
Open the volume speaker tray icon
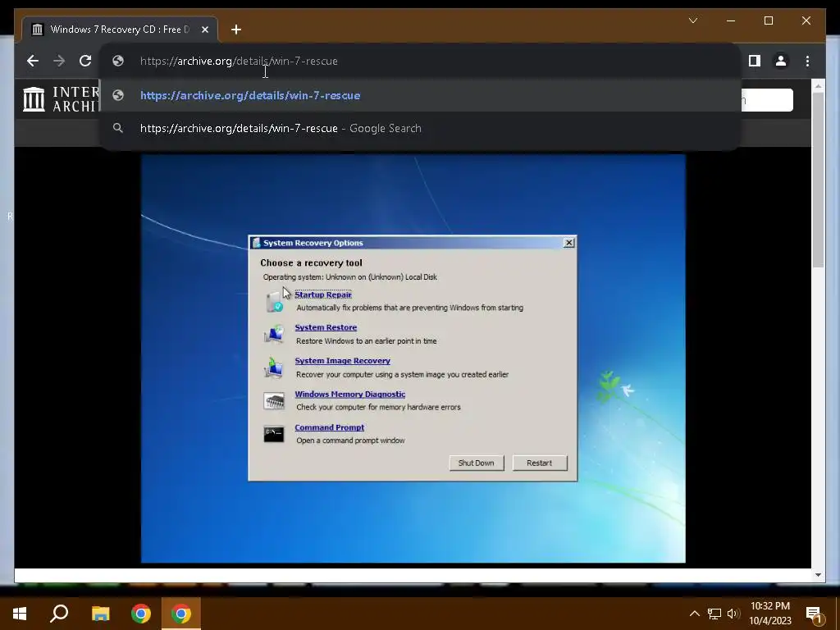tap(733, 614)
